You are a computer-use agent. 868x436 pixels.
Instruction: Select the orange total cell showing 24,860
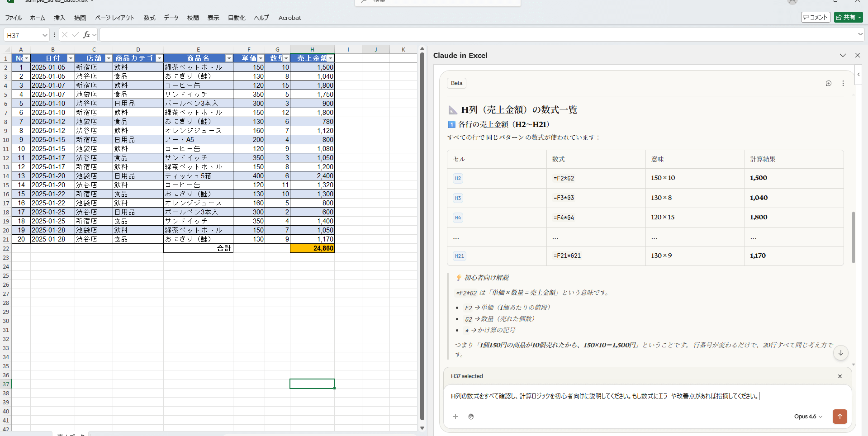point(312,248)
